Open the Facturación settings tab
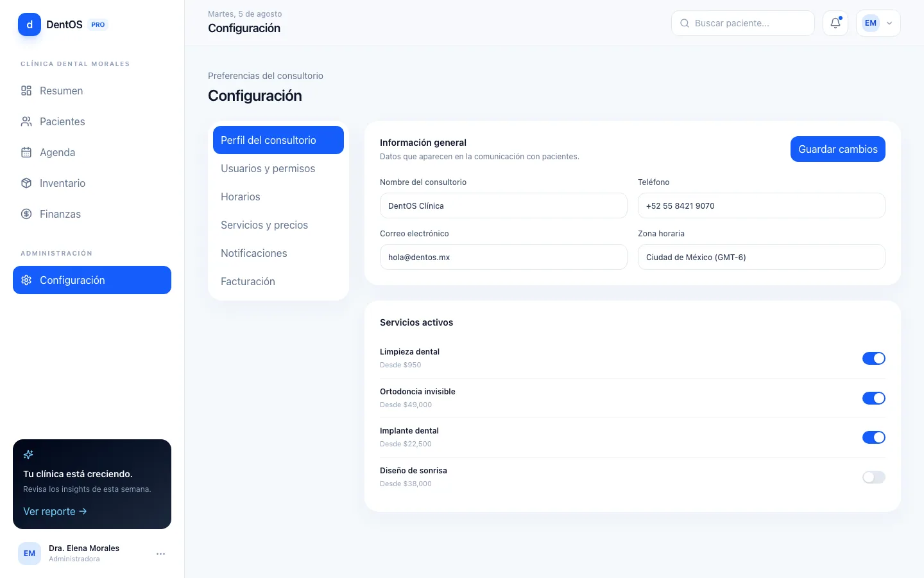The width and height of the screenshot is (924, 578). (x=278, y=281)
